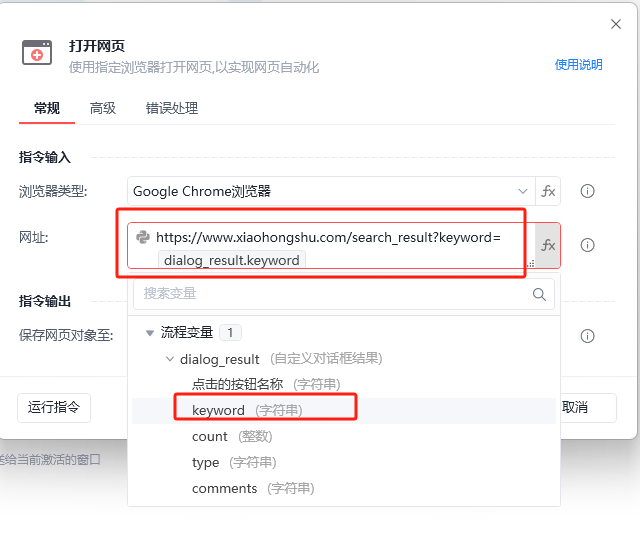This screenshot has height=535, width=640.
Task: Click the URL field resize grip
Action: pos(530,264)
